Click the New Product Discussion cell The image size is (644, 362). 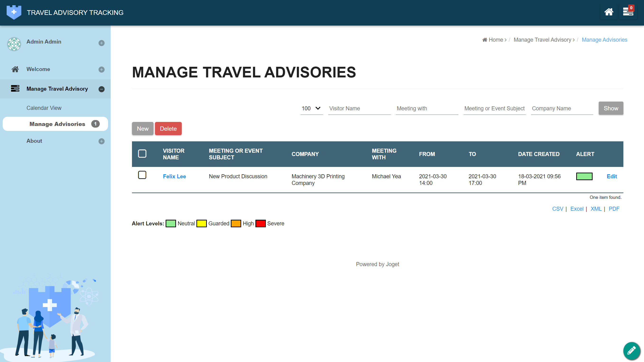click(238, 176)
